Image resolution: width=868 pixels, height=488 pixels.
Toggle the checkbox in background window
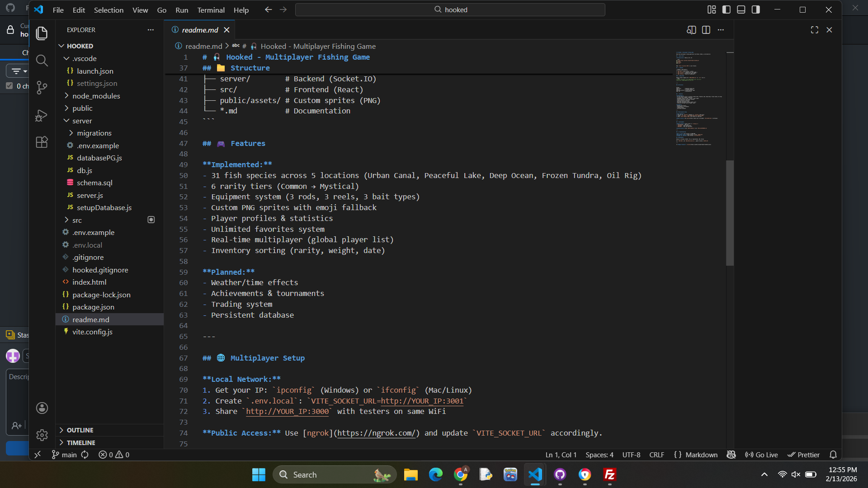pyautogui.click(x=9, y=86)
